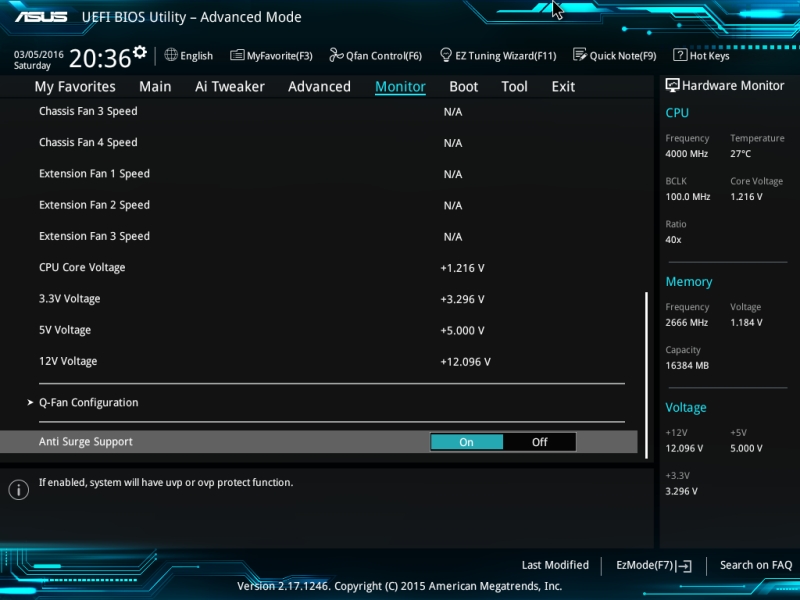Select the Anti Surge Support label
The width and height of the screenshot is (800, 600).
(86, 442)
